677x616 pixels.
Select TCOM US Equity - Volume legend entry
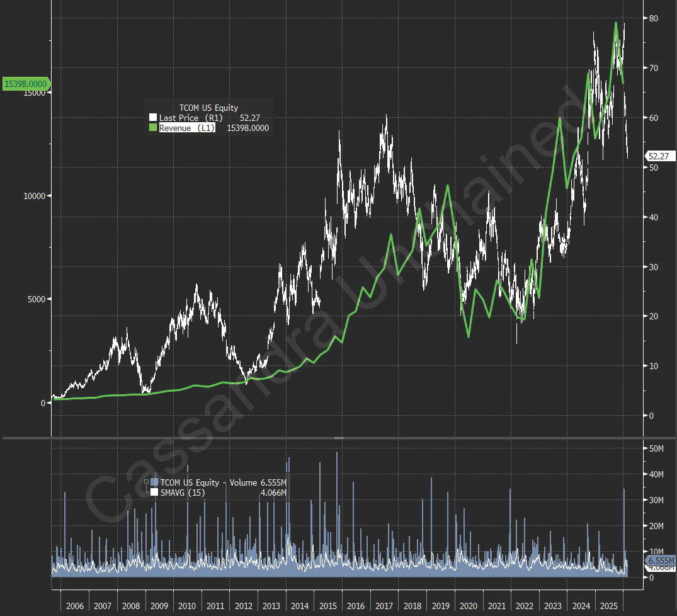tap(208, 482)
